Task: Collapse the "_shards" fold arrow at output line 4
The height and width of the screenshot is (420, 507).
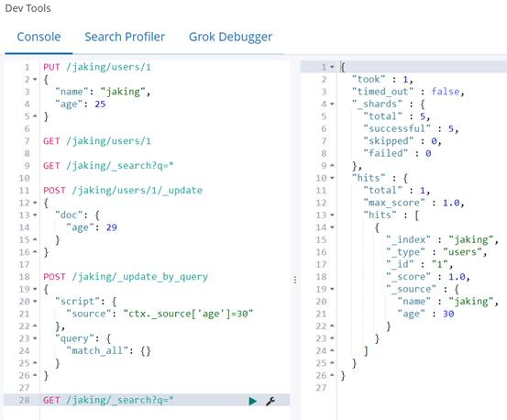Action: pyautogui.click(x=332, y=105)
